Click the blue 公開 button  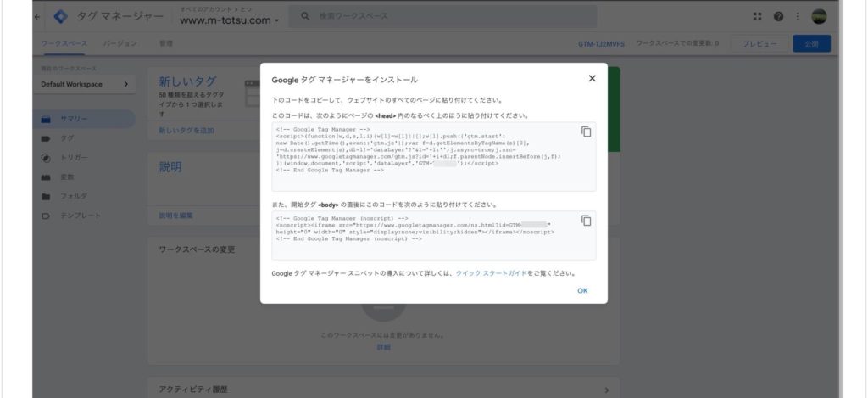[811, 44]
